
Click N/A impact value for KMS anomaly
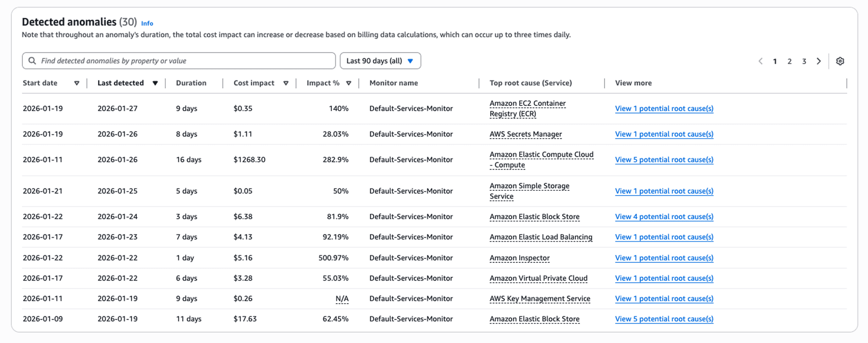point(342,298)
